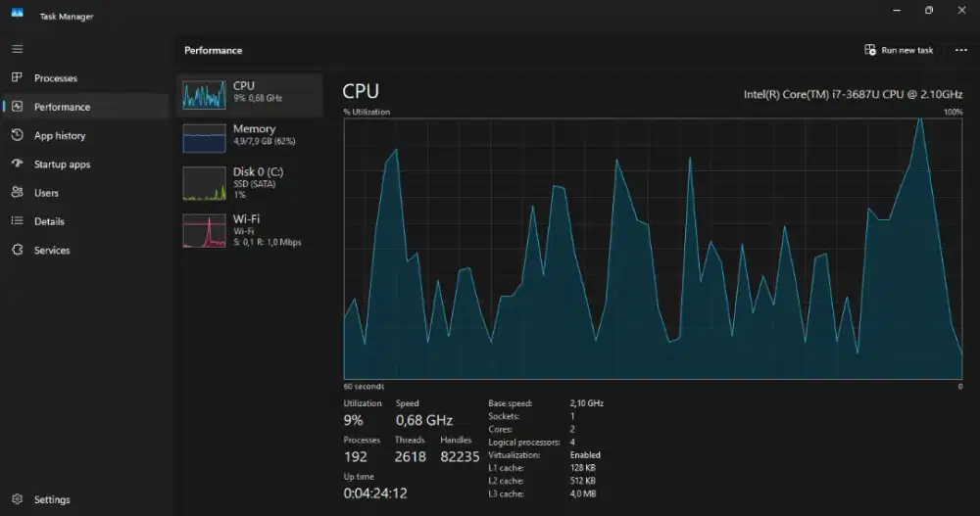Click the 60 seconds axis label
980x516 pixels.
point(364,386)
